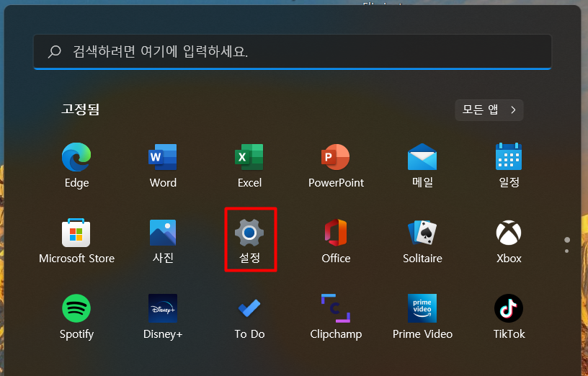Launch Clipchamp video editor
588x376 pixels.
[336, 316]
